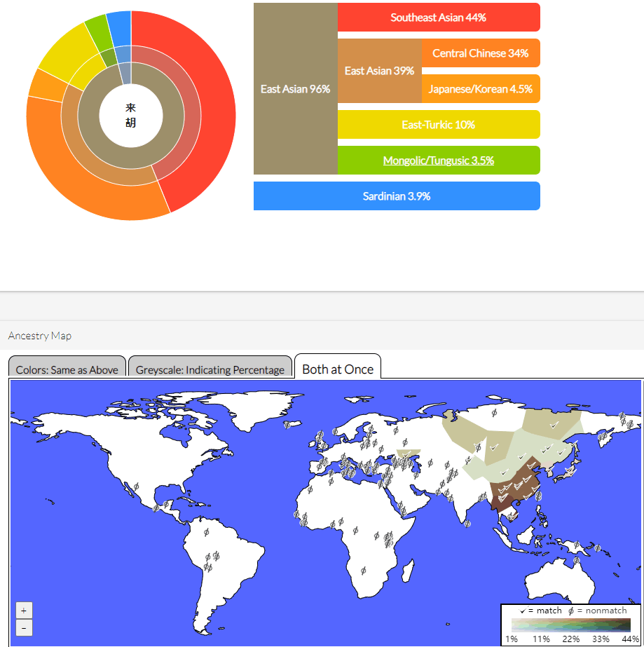The image size is (644, 647).
Task: Click the donut chart center label 来胡
Action: coord(131,115)
